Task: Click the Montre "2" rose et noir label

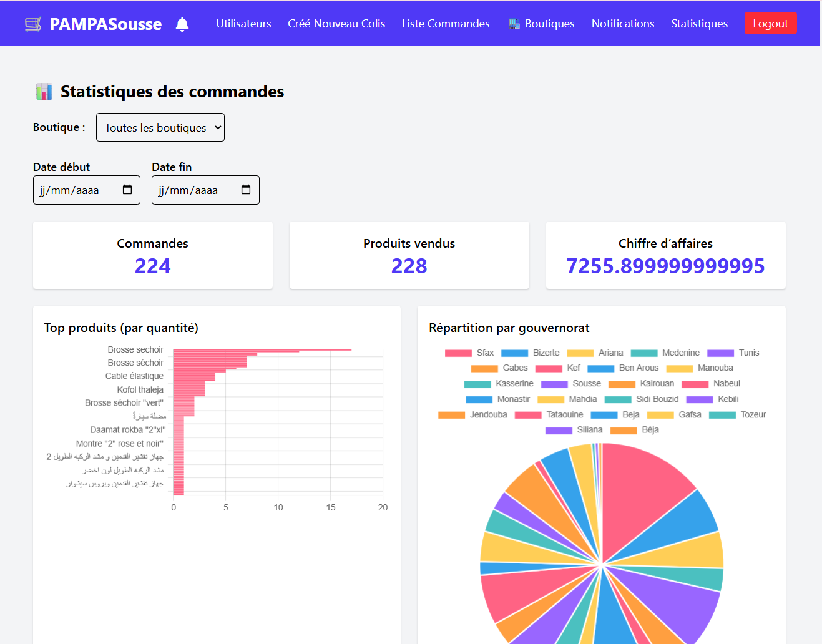Action: tap(120, 444)
